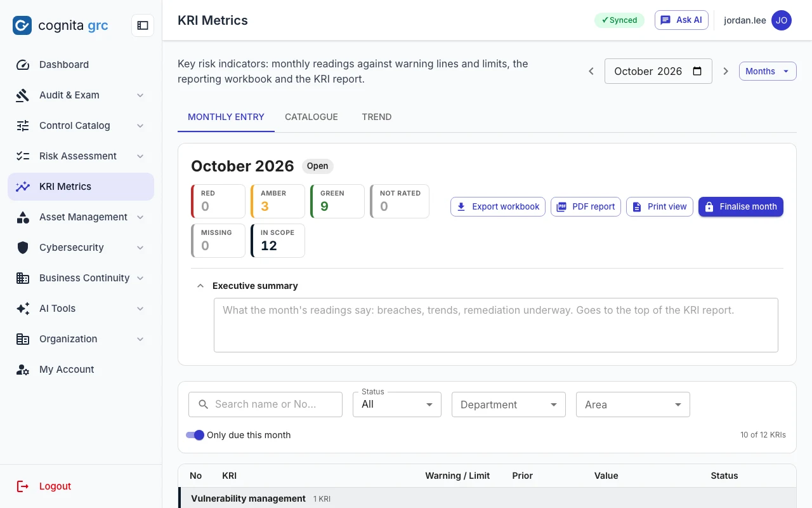Click the Amber 3 status card
The width and height of the screenshot is (812, 508).
(278, 201)
